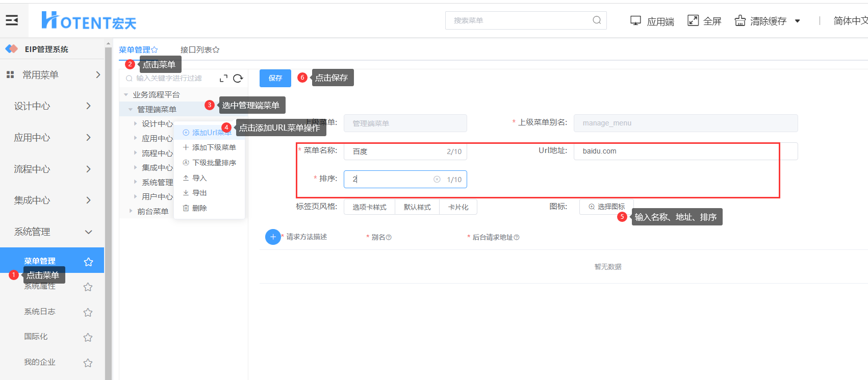Switch to the 接口列表 tab
The width and height of the screenshot is (868, 380).
199,49
